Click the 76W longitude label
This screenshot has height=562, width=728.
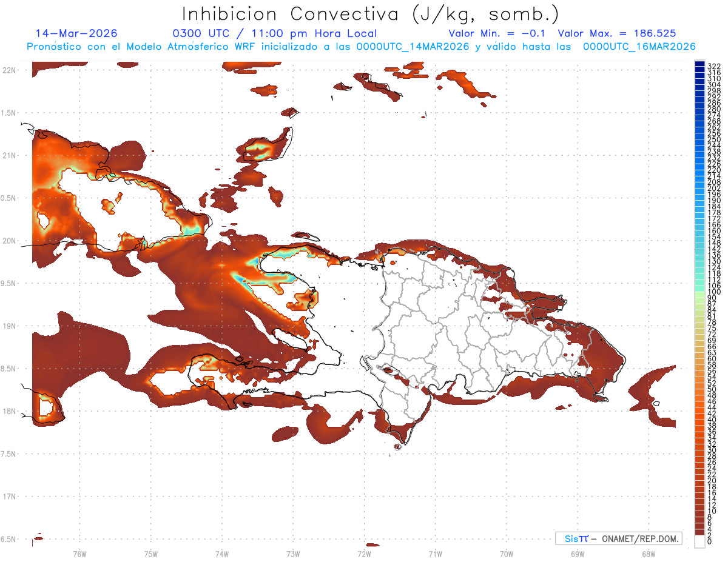[x=79, y=554]
